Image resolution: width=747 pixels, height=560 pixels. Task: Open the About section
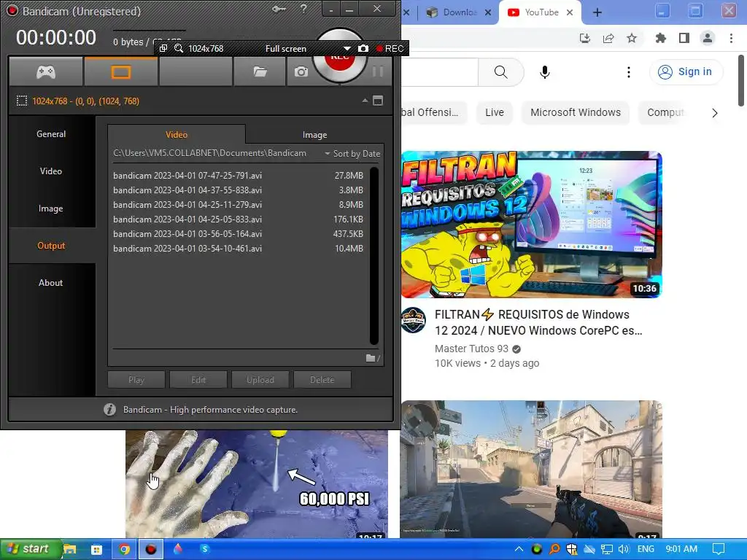[x=51, y=282]
